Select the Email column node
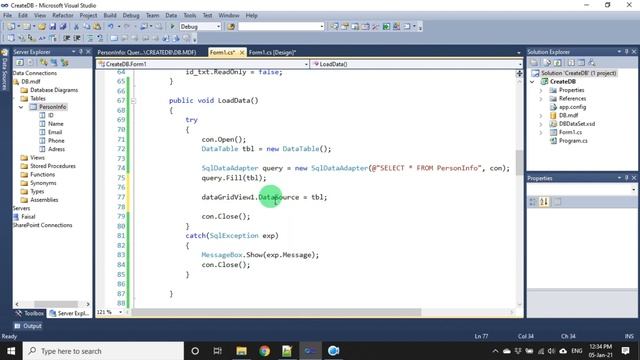Screen dimensions: 640x360 pyautogui.click(x=55, y=132)
